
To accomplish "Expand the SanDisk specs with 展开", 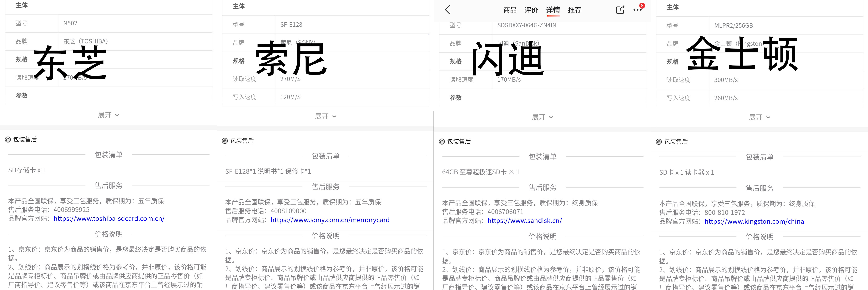I will [x=542, y=117].
